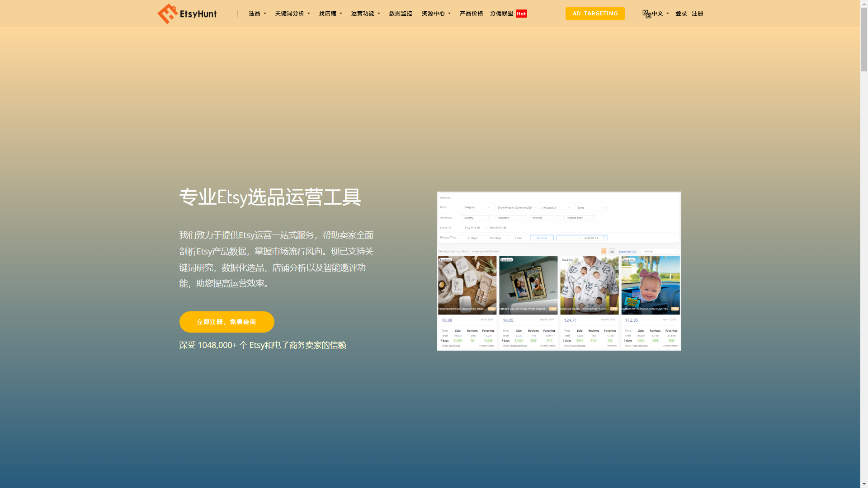Click 立即注册，免费使用 button

tap(226, 322)
